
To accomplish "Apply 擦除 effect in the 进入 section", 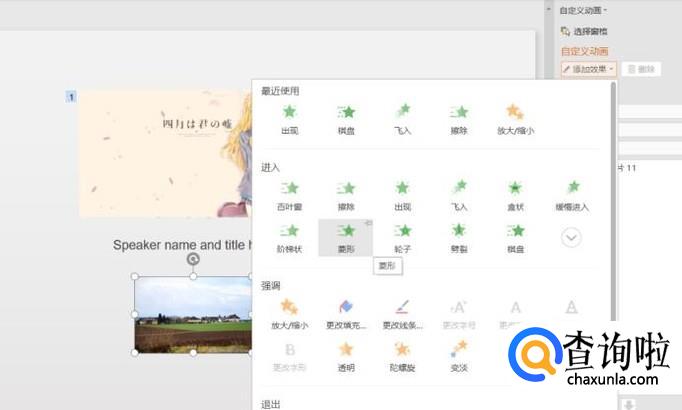I will pos(346,196).
